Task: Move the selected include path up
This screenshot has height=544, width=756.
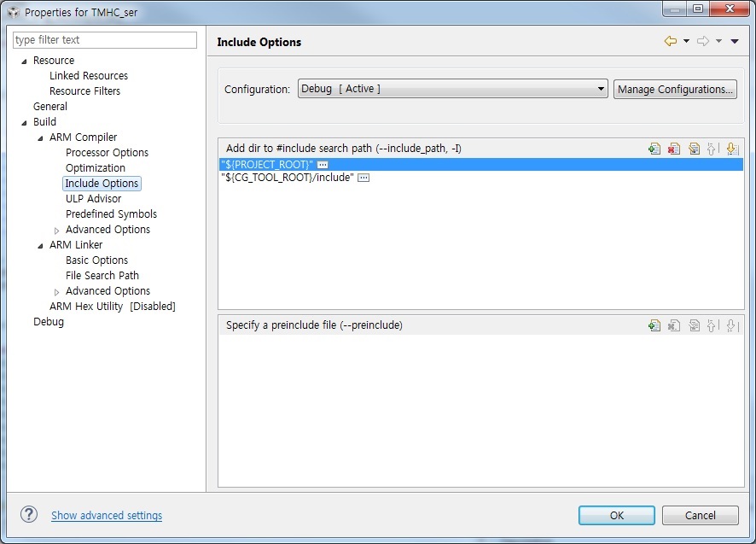Action: pyautogui.click(x=712, y=149)
